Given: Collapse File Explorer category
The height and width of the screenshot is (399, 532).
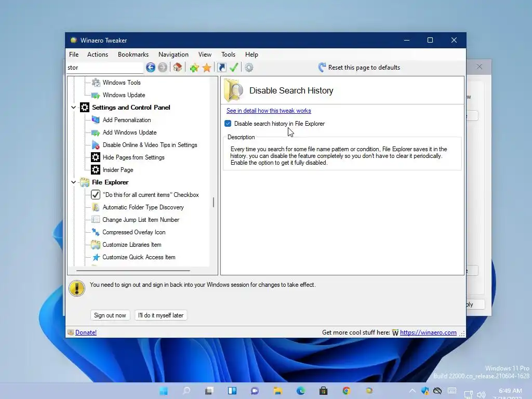Looking at the screenshot, I should (73, 182).
